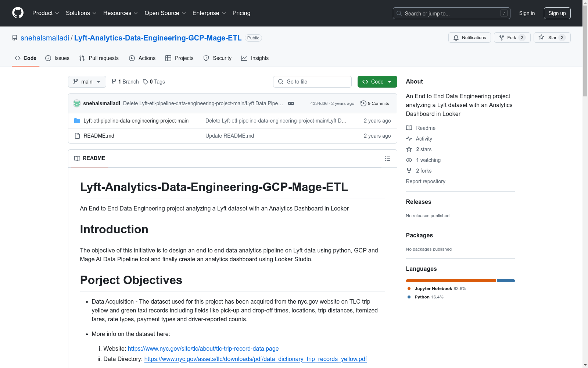Viewport: 588px width, 368px height.
Task: Click the 9 Commits link
Action: click(375, 103)
